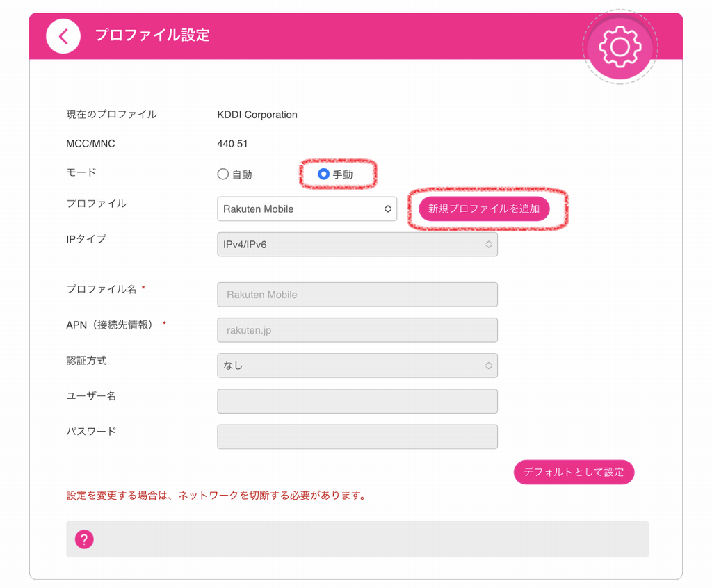Click the プロファイル設定 header title

(152, 35)
